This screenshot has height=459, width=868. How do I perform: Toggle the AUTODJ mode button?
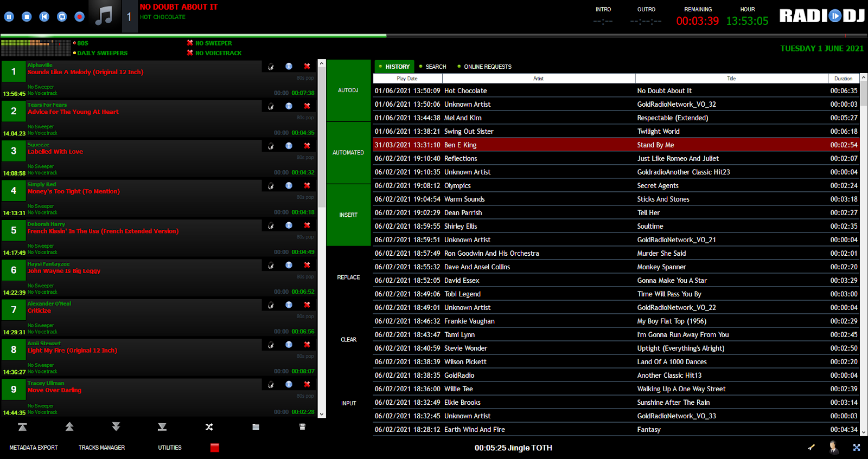348,90
